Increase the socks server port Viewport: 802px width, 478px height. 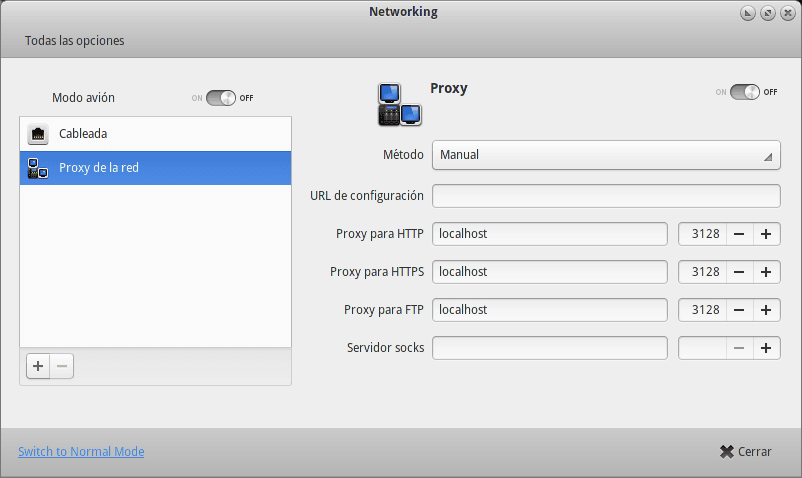(x=766, y=348)
